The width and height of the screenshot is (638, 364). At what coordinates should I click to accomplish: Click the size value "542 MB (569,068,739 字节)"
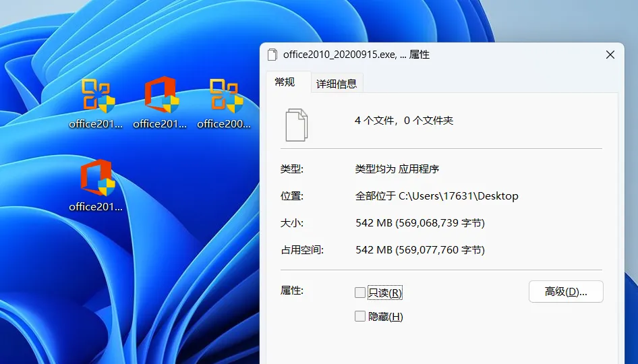click(x=420, y=223)
